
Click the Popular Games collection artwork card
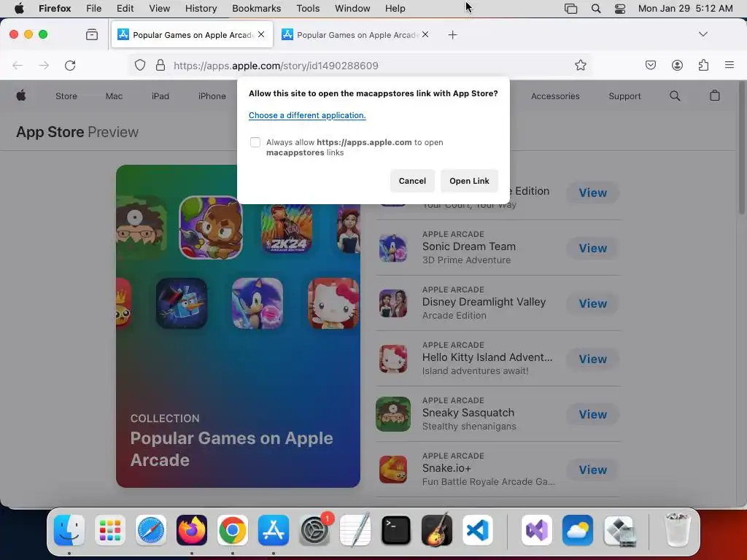(238, 326)
